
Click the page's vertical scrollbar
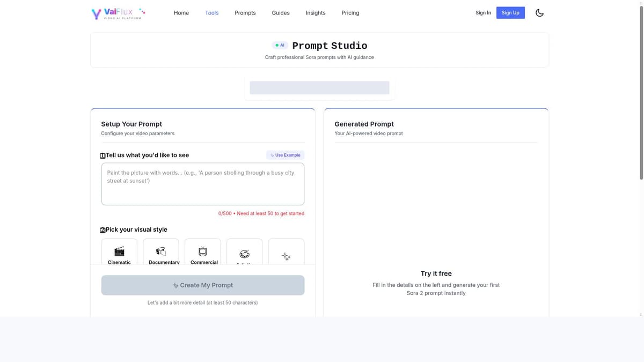641,91
